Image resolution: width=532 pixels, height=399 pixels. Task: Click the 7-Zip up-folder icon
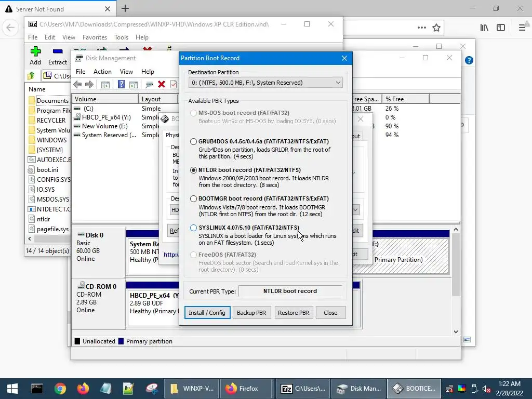[31, 76]
